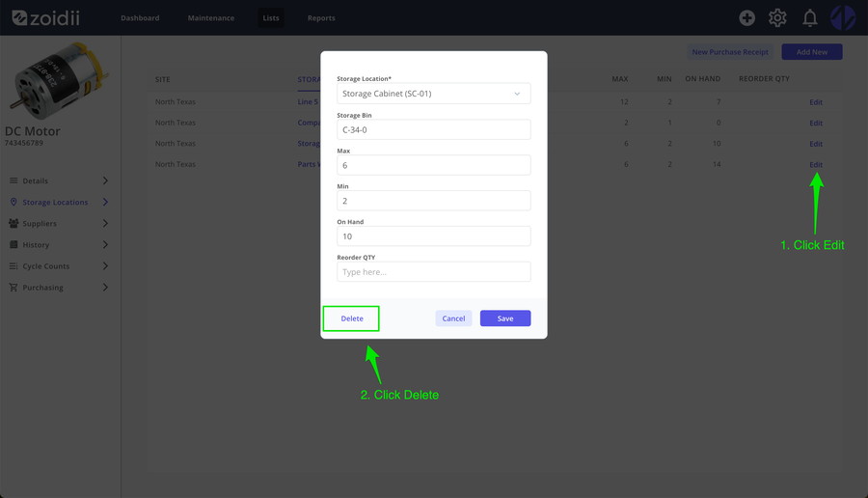Viewport: 868px width, 498px height.
Task: Open notifications bell icon
Action: coord(810,17)
